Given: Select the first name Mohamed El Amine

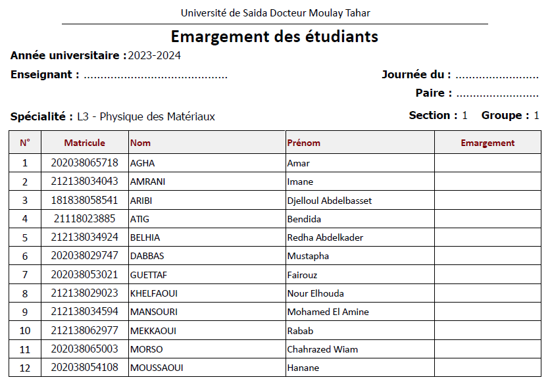Looking at the screenshot, I should (x=328, y=312).
